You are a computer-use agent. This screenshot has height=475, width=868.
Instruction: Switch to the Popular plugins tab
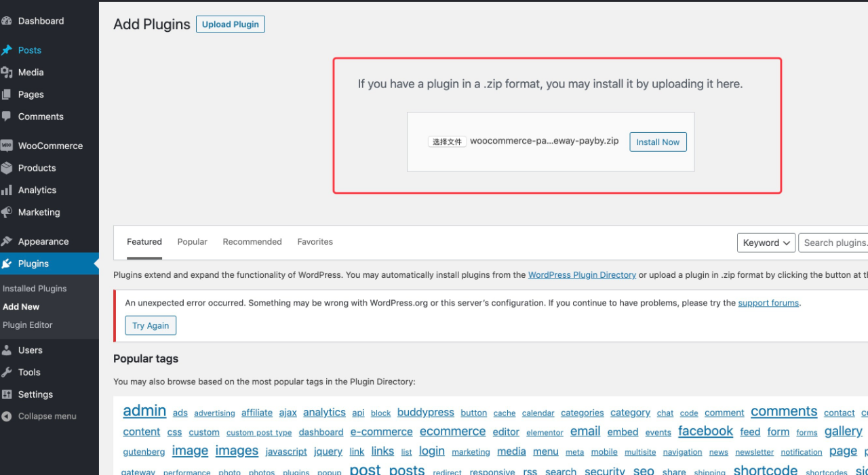[192, 242]
